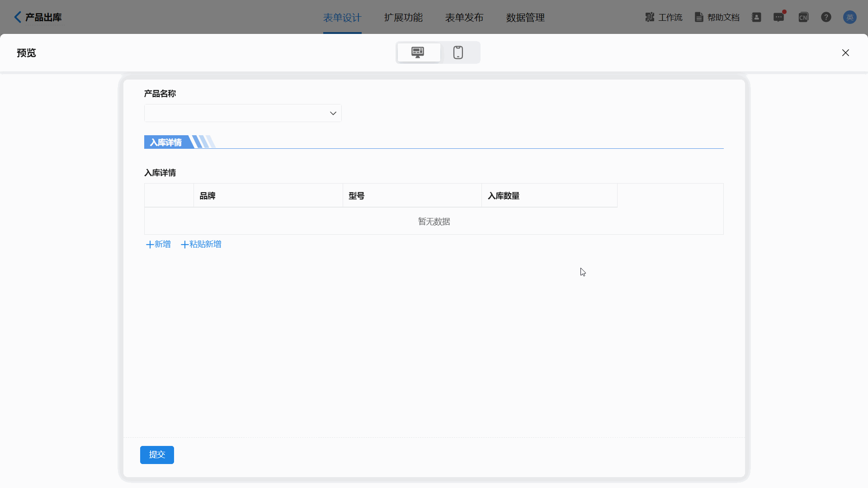The image size is (868, 488).
Task: Switch to the 表单发布 tab
Action: tap(464, 18)
